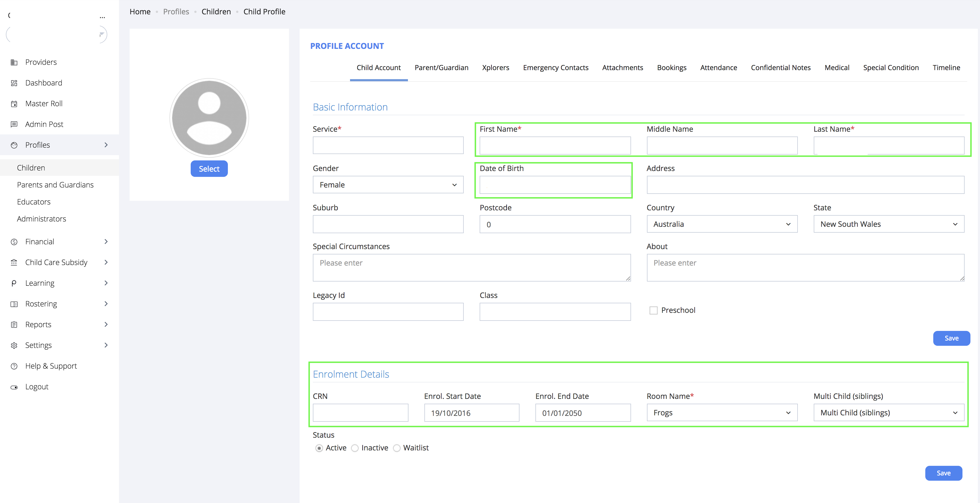Viewport: 980px width, 503px height.
Task: Select the Inactive status radio button
Action: point(355,448)
